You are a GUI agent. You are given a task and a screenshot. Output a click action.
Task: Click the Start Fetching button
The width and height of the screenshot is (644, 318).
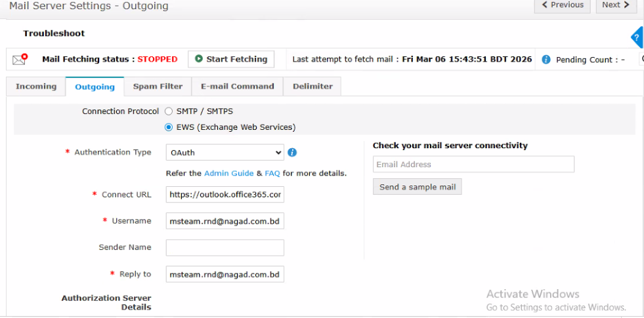(231, 59)
